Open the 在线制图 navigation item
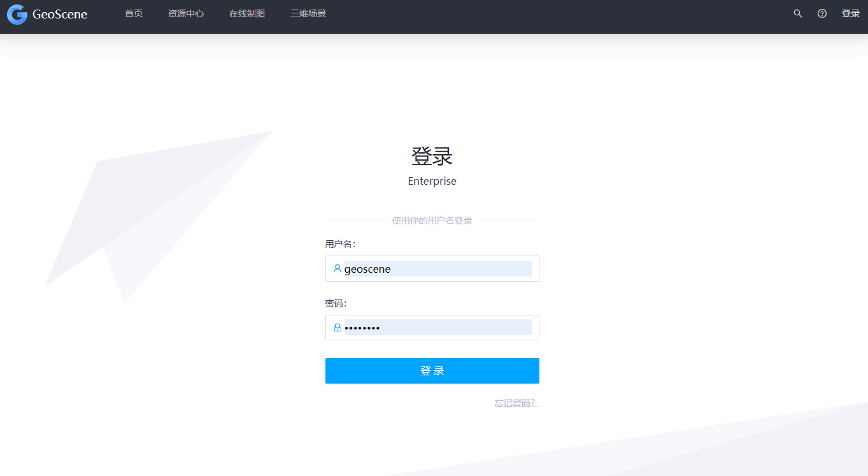 tap(246, 13)
